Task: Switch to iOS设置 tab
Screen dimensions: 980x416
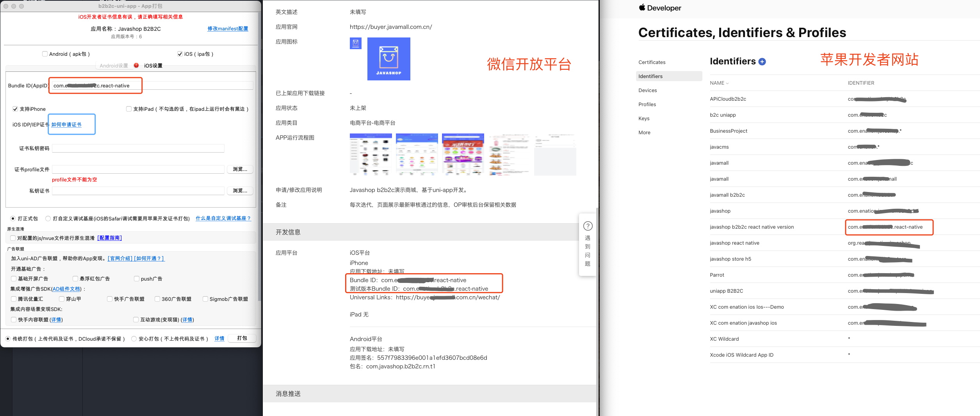Action: pos(153,66)
